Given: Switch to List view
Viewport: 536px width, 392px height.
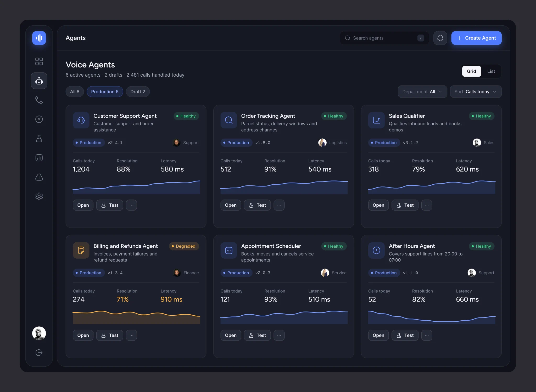Looking at the screenshot, I should tap(491, 71).
